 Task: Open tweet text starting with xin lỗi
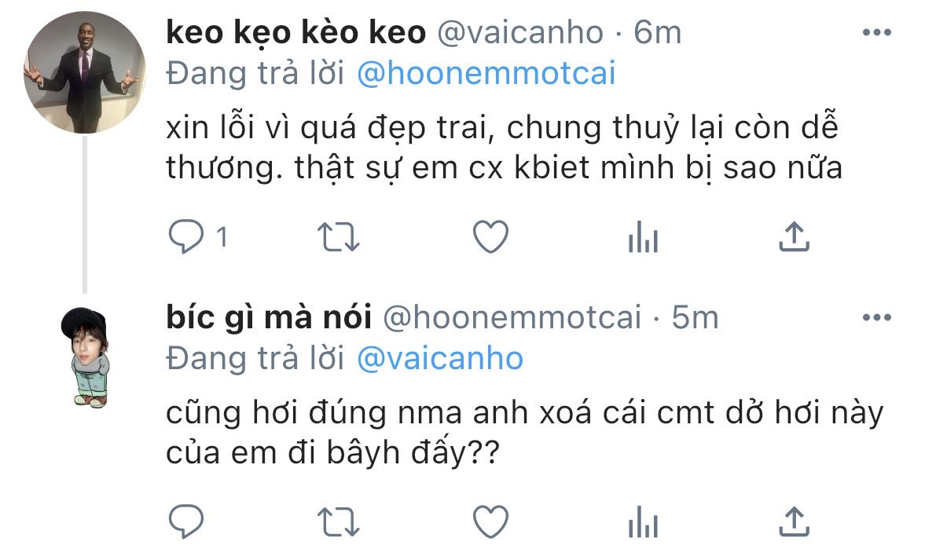coord(505,148)
